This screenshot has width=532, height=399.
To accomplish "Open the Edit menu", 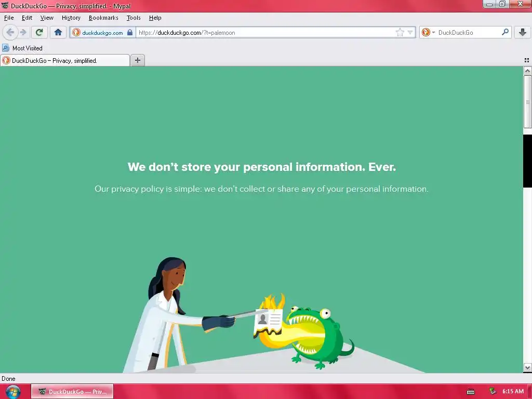I will point(27,18).
